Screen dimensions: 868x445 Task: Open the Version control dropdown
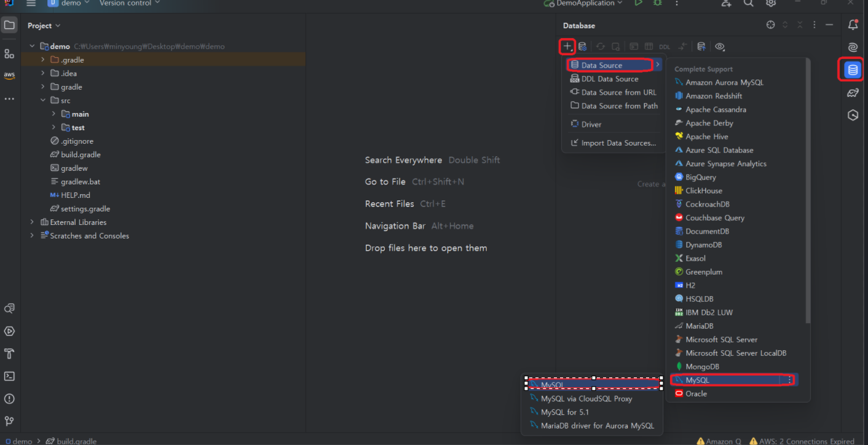130,3
